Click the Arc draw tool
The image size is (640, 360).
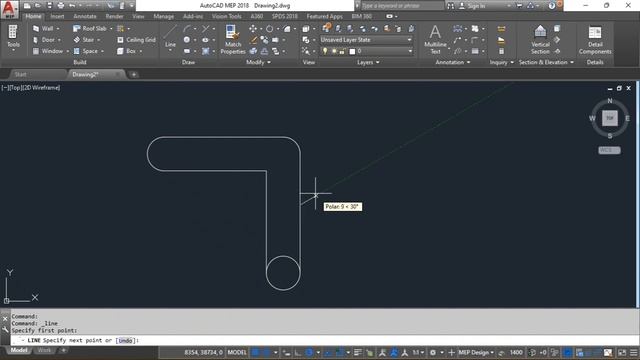click(x=187, y=29)
